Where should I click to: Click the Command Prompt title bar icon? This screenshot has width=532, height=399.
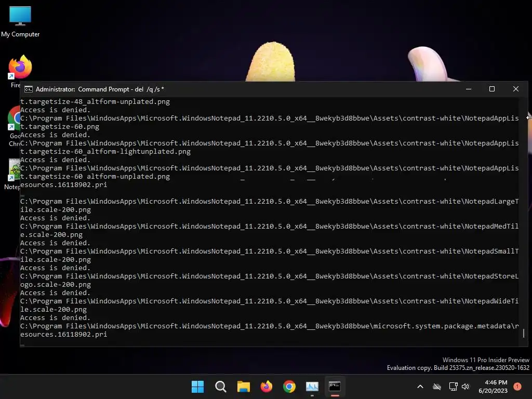(28, 89)
